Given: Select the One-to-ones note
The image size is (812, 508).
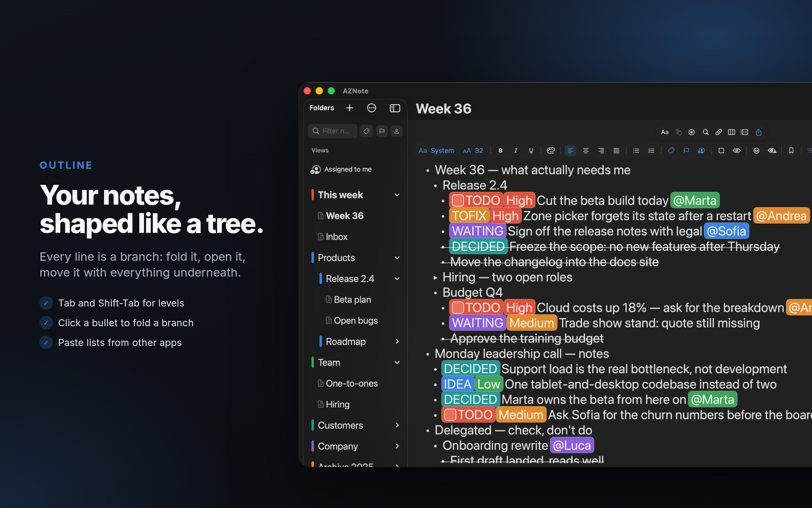Looking at the screenshot, I should [x=348, y=383].
